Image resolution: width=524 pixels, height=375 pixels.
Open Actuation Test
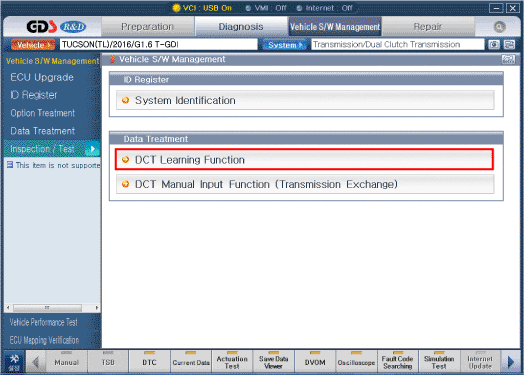point(232,362)
